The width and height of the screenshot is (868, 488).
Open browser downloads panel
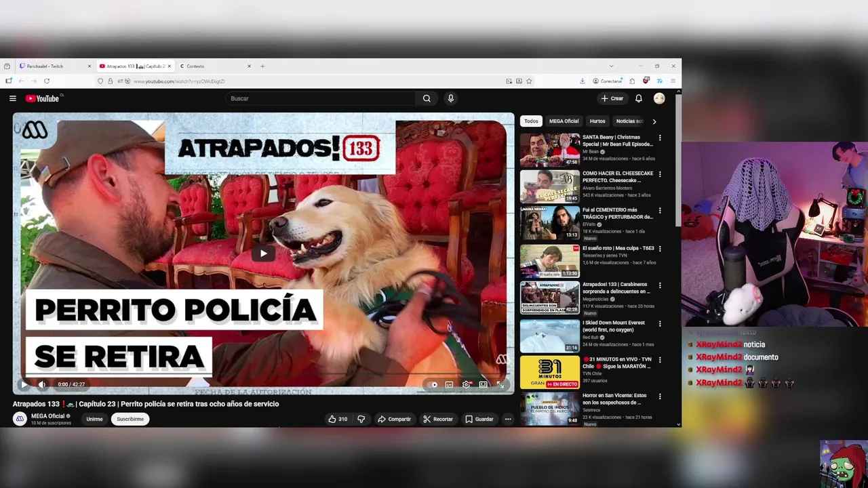(x=582, y=81)
